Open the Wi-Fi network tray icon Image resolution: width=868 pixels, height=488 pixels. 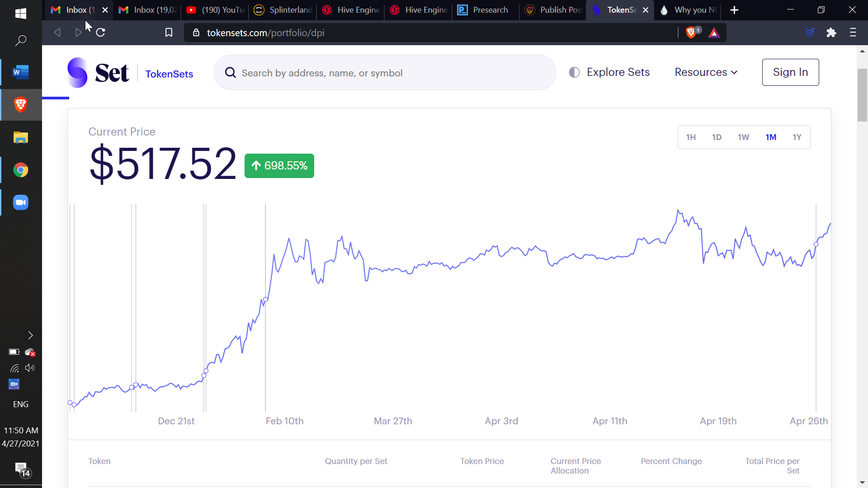(x=14, y=368)
